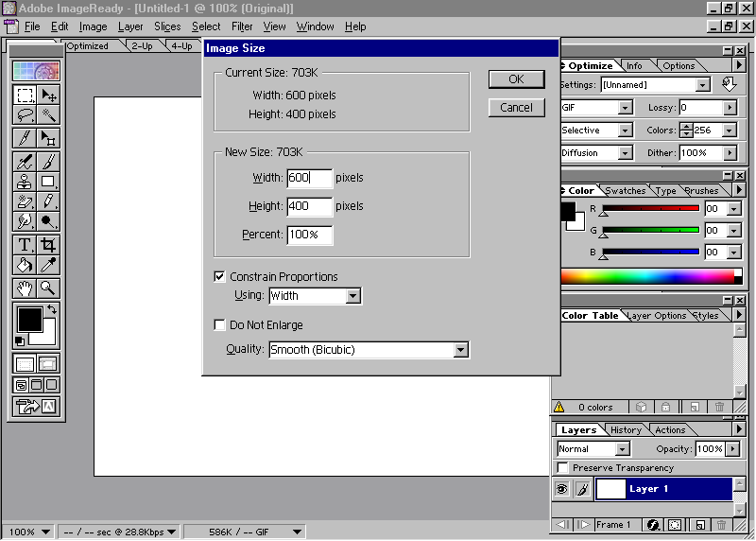Select the Rectangle shape tool
756x541 pixels.
click(48, 182)
